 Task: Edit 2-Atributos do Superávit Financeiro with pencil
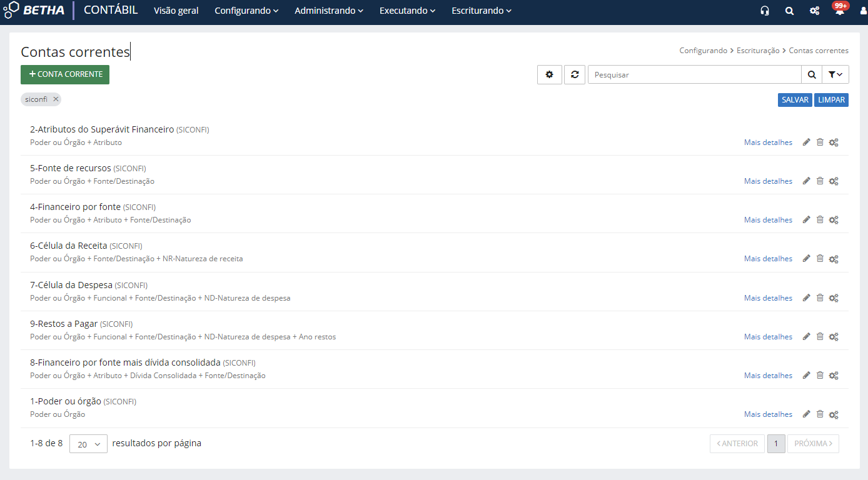coord(806,142)
